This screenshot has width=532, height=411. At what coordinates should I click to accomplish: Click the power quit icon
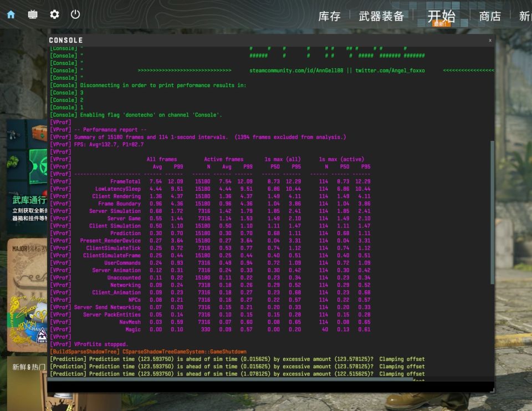click(75, 14)
